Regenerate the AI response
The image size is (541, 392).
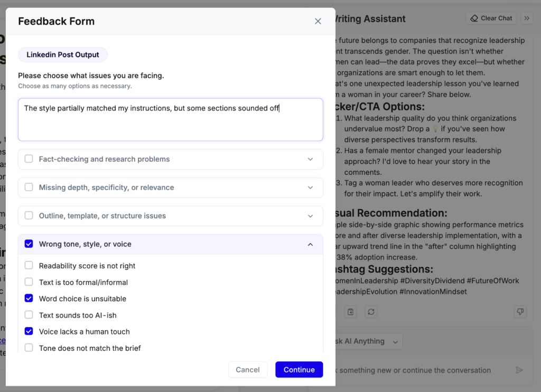pyautogui.click(x=371, y=312)
